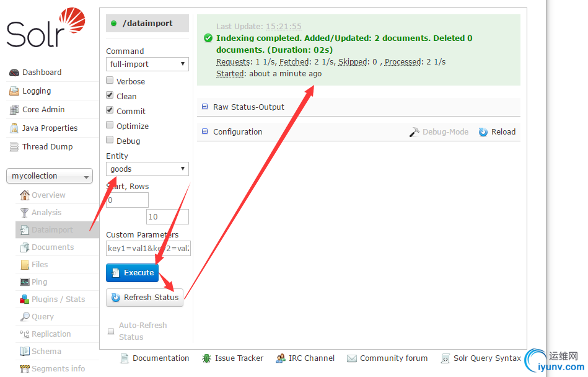
Task: Toggle the Auto-Refresh Status checkbox
Action: pyautogui.click(x=111, y=331)
